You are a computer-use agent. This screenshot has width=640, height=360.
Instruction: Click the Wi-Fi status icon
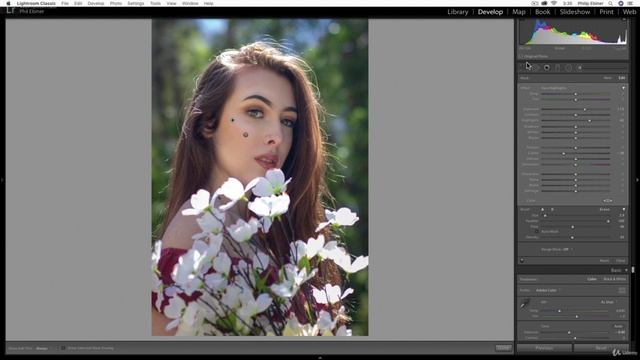pos(554,3)
